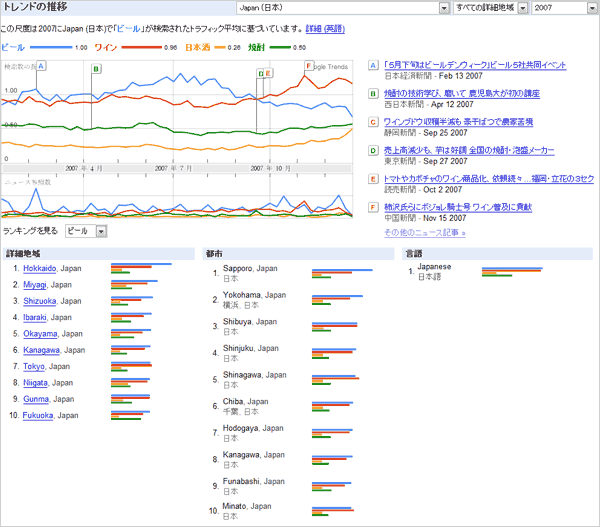
Task: Click the B icon beside the Apr 12 headline
Action: pyautogui.click(x=373, y=93)
